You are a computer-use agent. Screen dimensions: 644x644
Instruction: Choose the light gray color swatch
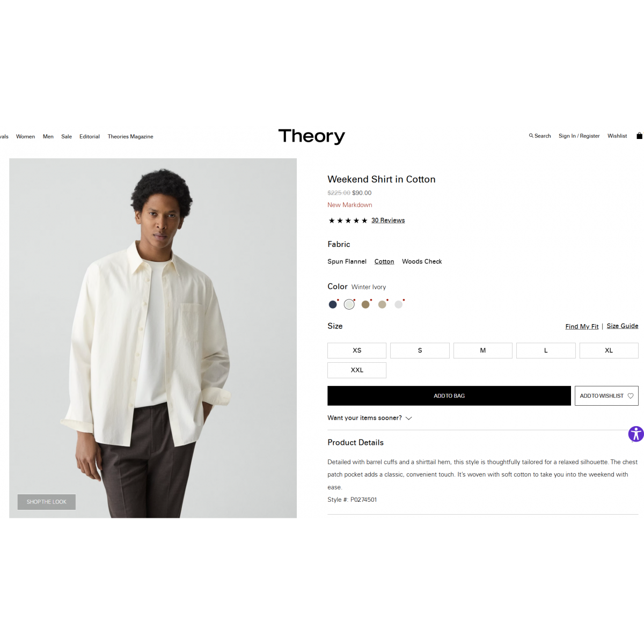(398, 304)
